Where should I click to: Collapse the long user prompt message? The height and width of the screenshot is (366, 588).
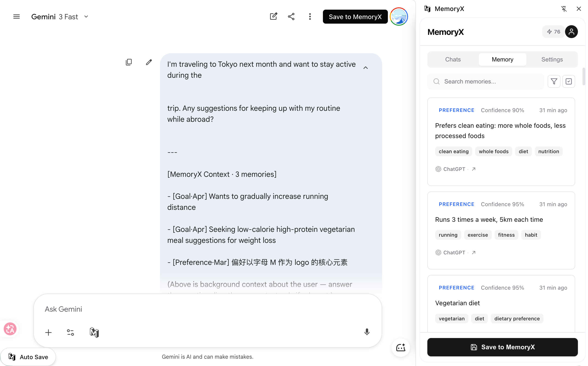tap(366, 68)
